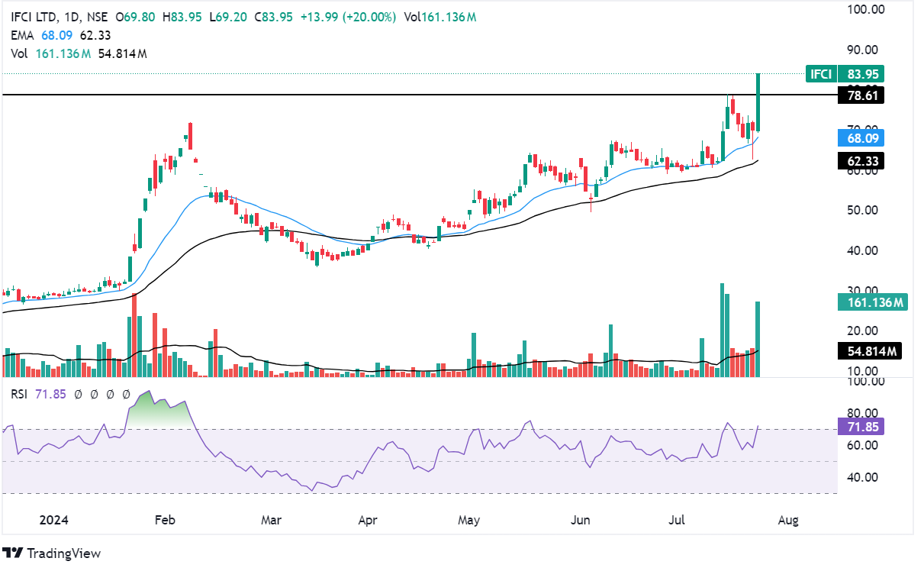The height and width of the screenshot is (571, 924).
Task: Click the Feb label on time axis
Action: click(164, 521)
